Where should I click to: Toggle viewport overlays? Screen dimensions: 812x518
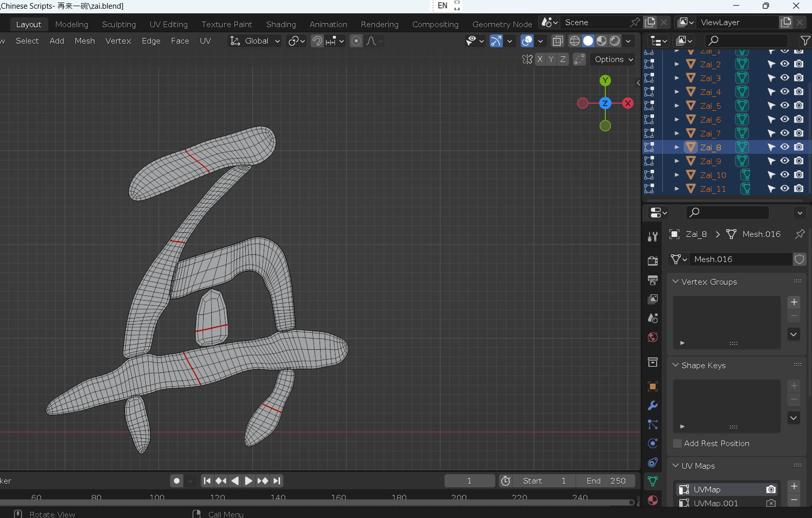point(527,41)
